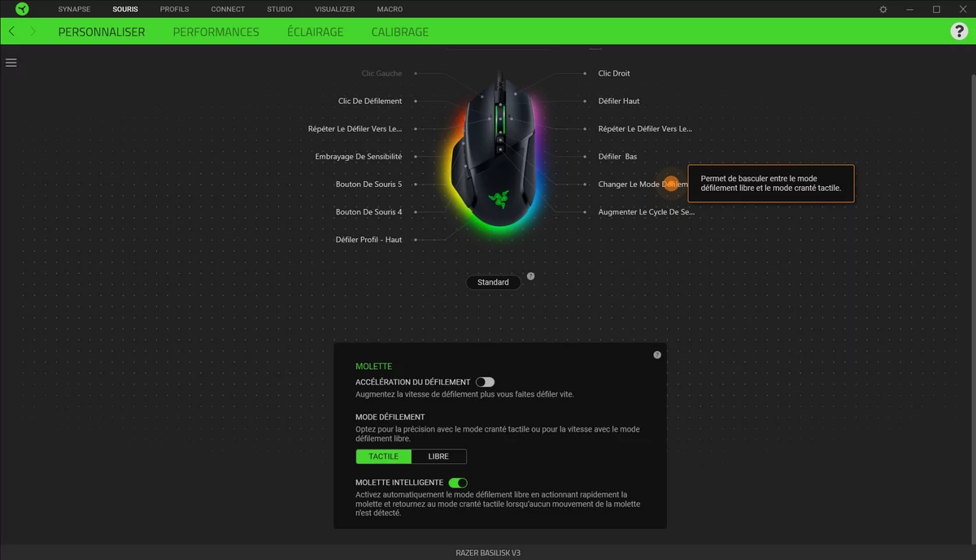The width and height of the screenshot is (976, 560).
Task: Switch to Personnaliser sub-tab
Action: click(x=102, y=32)
